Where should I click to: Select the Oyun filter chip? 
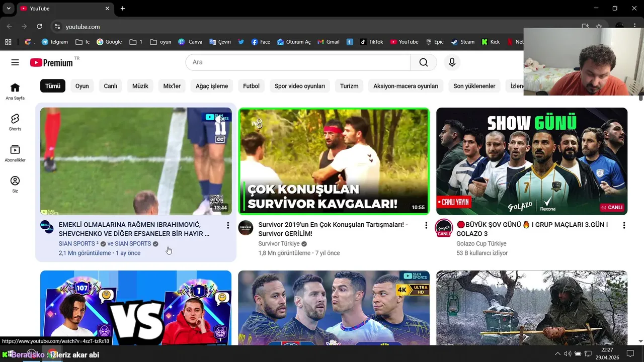82,86
